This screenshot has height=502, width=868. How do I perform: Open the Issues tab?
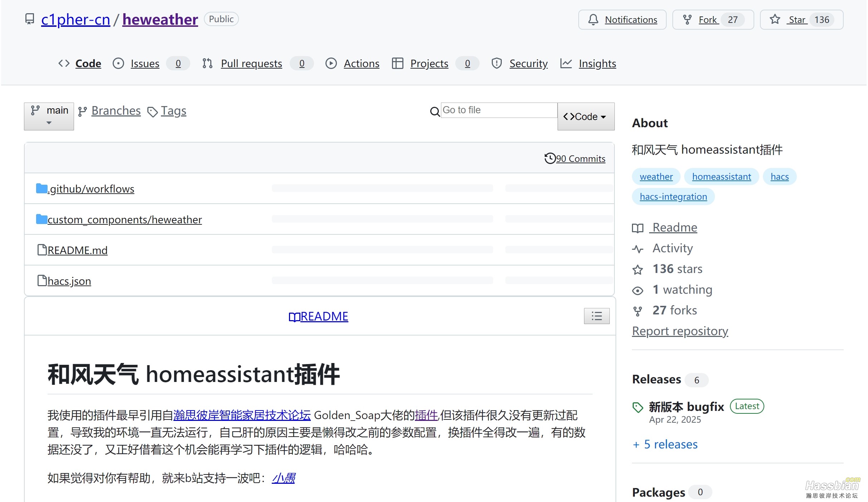(x=145, y=63)
